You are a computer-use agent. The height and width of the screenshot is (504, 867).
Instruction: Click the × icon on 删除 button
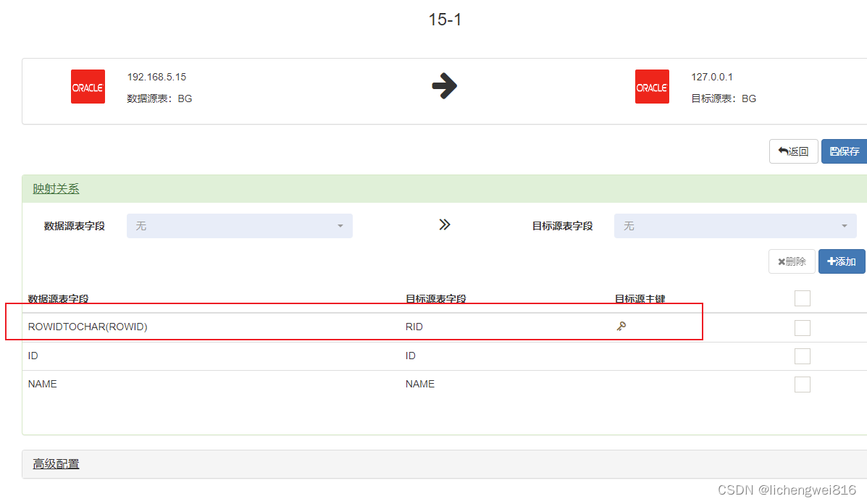point(780,261)
